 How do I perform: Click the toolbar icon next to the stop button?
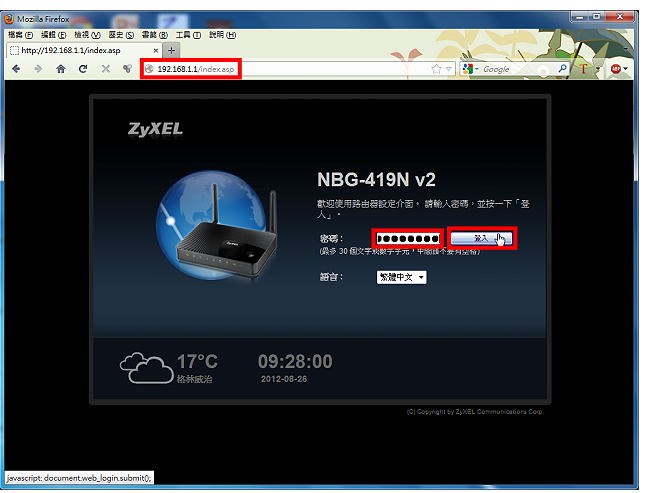click(x=128, y=69)
